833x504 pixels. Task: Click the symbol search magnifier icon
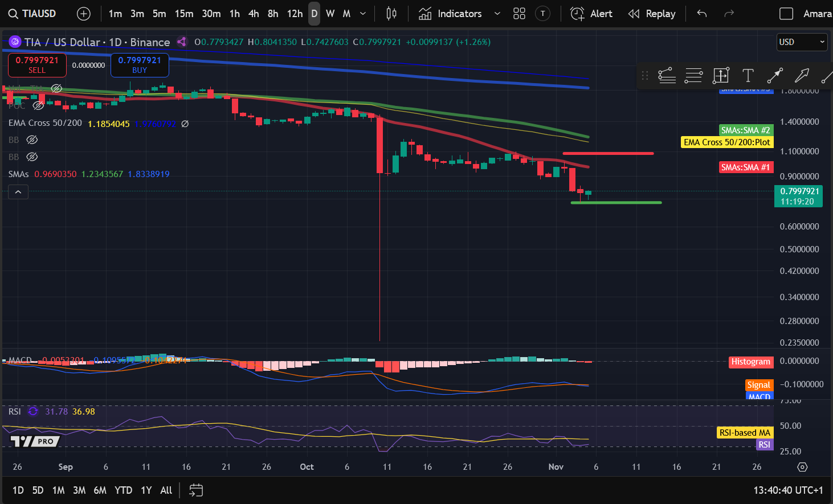pyautogui.click(x=13, y=13)
